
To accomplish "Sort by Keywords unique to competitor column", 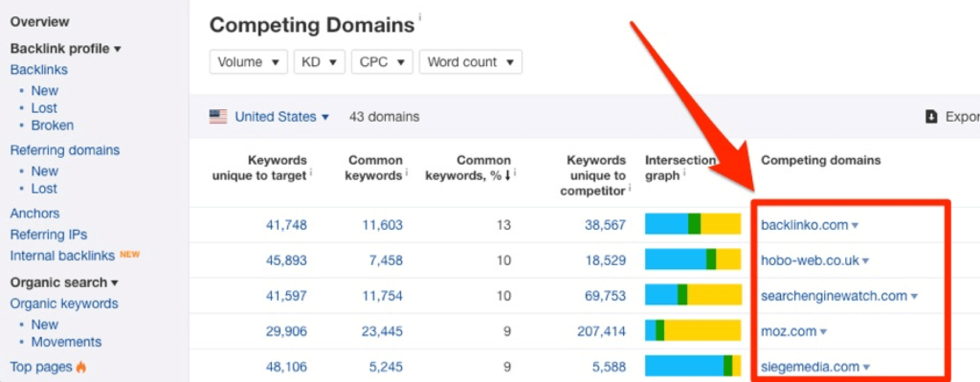I will (593, 176).
